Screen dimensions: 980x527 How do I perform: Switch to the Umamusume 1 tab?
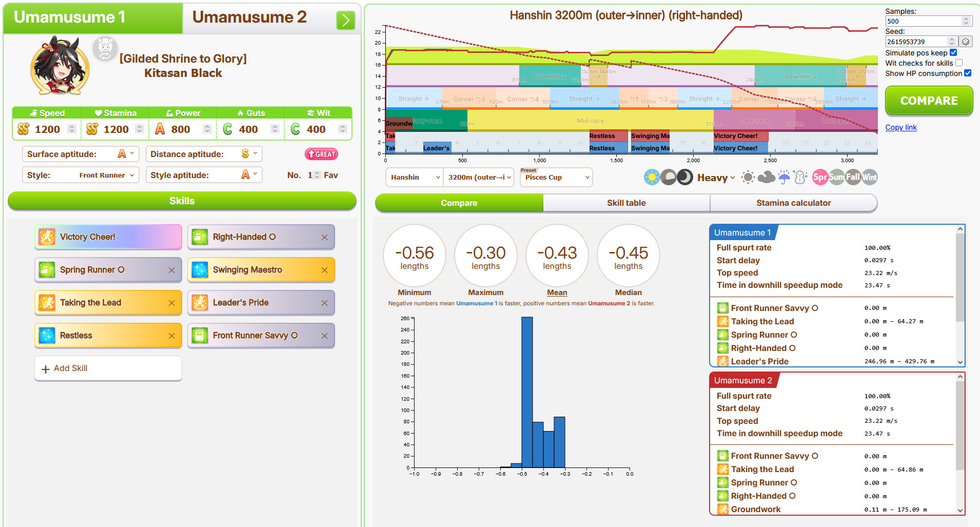click(93, 18)
